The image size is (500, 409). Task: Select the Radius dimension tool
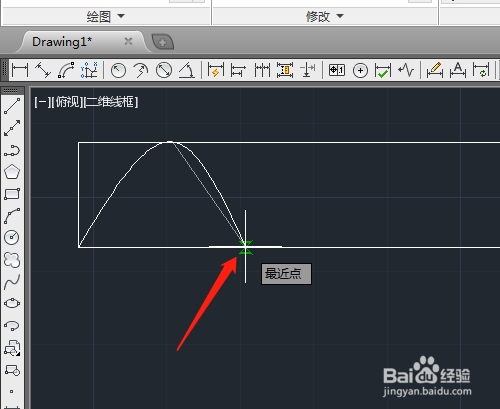click(x=118, y=70)
